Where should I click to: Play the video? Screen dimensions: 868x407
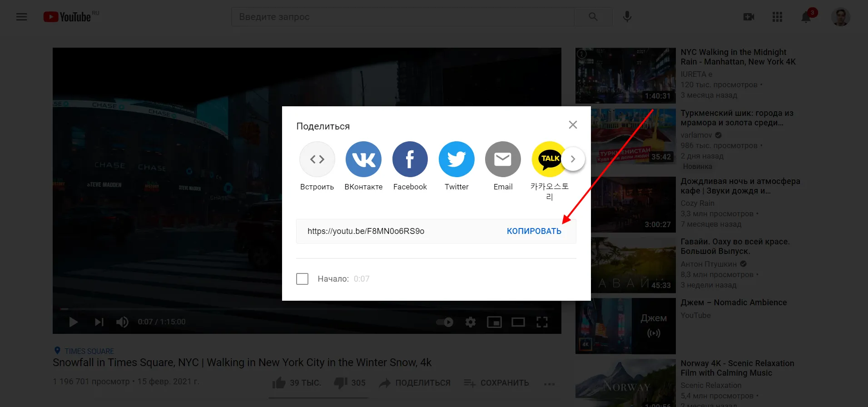73,322
